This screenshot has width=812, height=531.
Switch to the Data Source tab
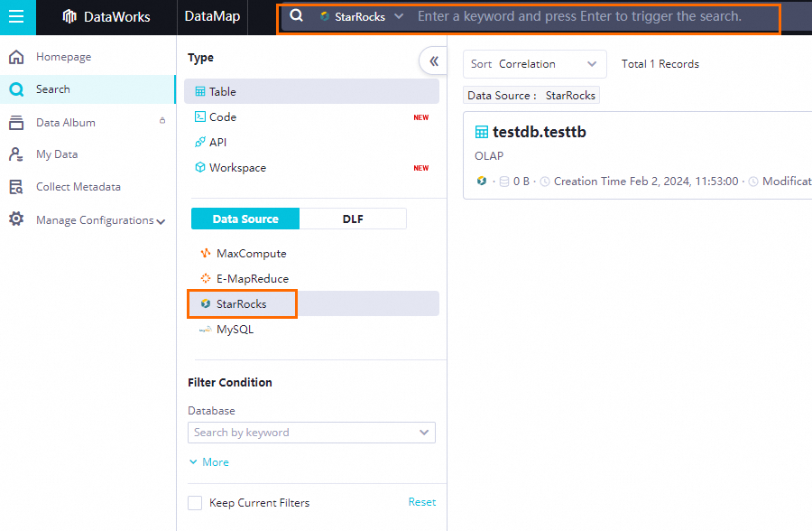point(245,219)
